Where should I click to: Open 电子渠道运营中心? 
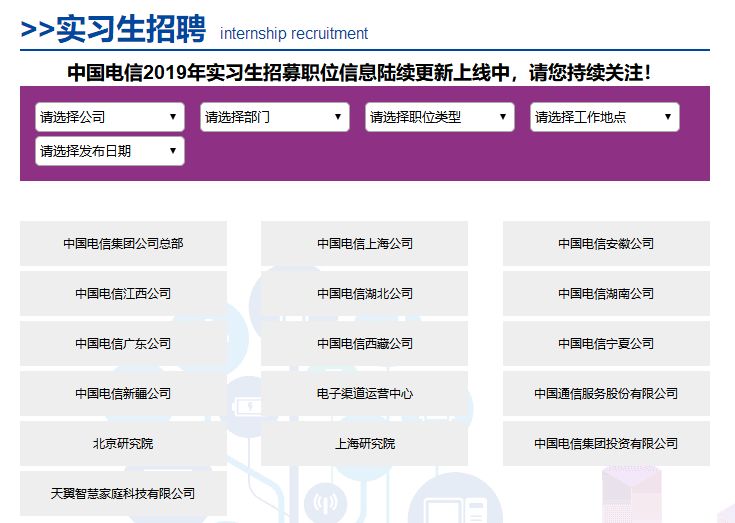tap(365, 394)
